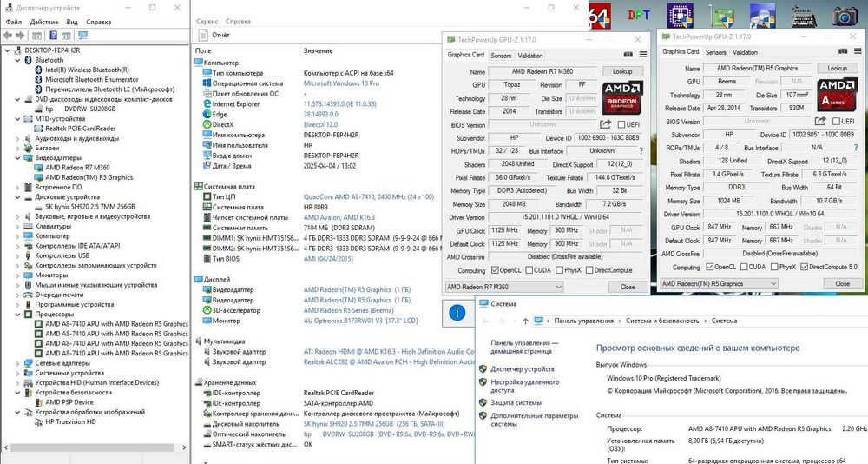The width and height of the screenshot is (868, 464).
Task: Select HP Truevision HD in Device Manager tree
Action: (70, 422)
